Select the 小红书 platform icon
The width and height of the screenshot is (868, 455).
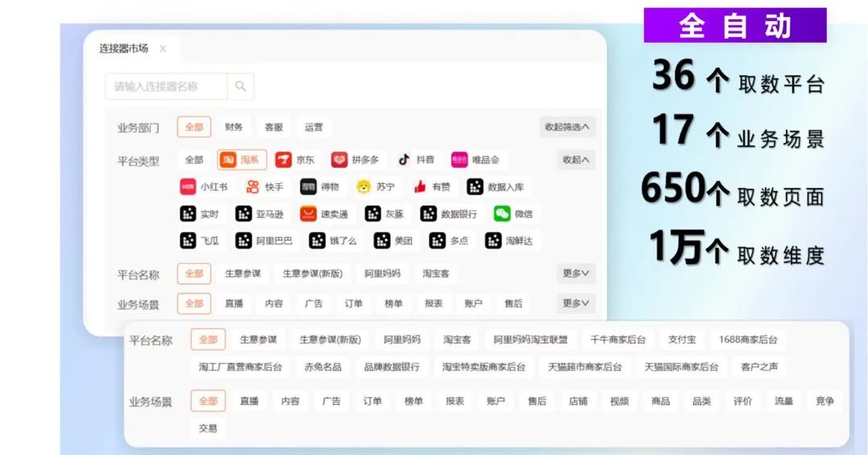point(188,187)
